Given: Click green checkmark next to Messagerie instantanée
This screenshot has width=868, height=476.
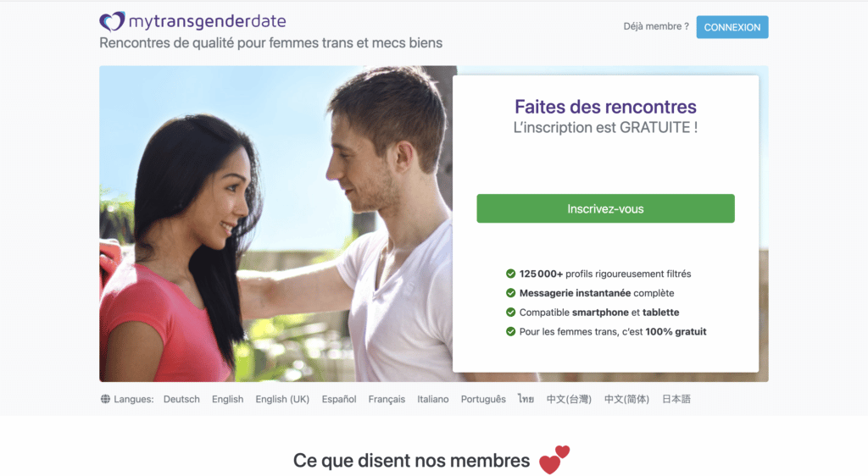Looking at the screenshot, I should point(510,293).
